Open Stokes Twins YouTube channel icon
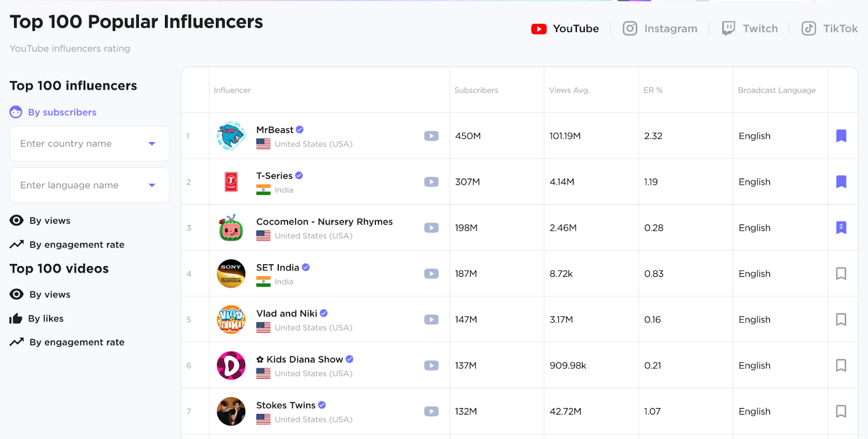 tap(431, 411)
